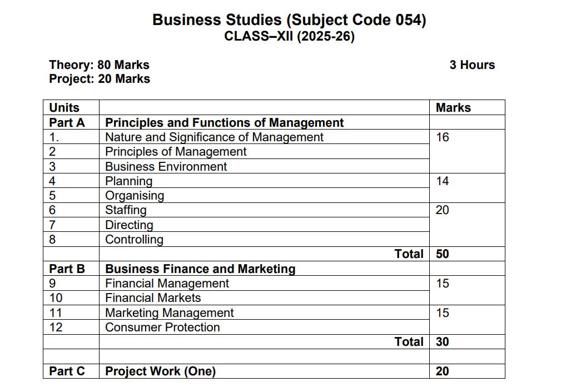Click the Units column header cell
The height and width of the screenshot is (392, 576).
(x=64, y=108)
